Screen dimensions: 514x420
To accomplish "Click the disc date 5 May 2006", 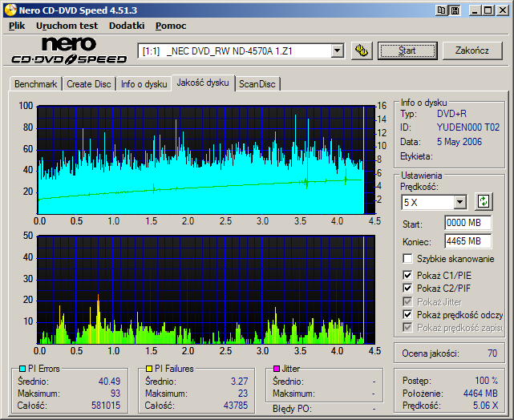I will tap(459, 142).
